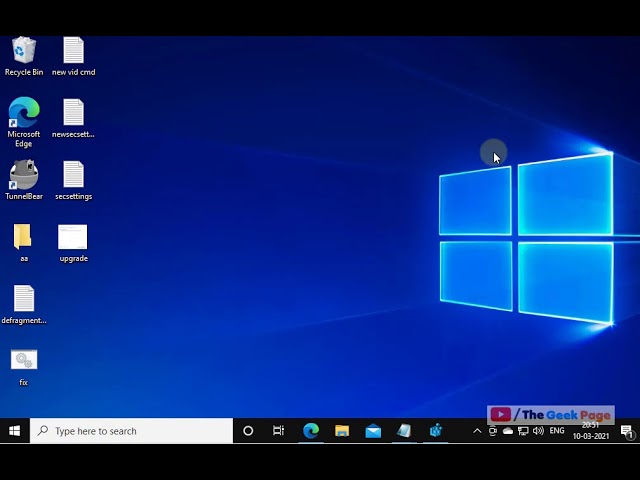Select the 'upgrade' image file icon
The width and height of the screenshot is (640, 480).
pyautogui.click(x=73, y=243)
